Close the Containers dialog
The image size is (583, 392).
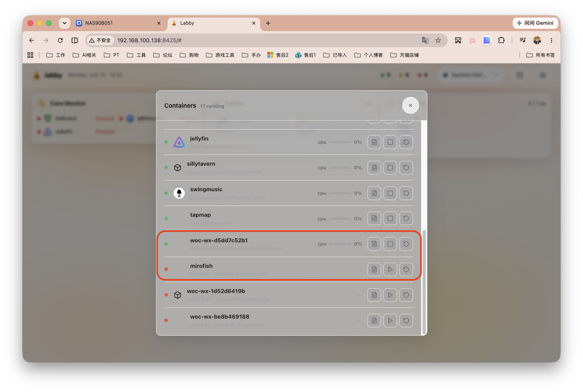point(410,105)
